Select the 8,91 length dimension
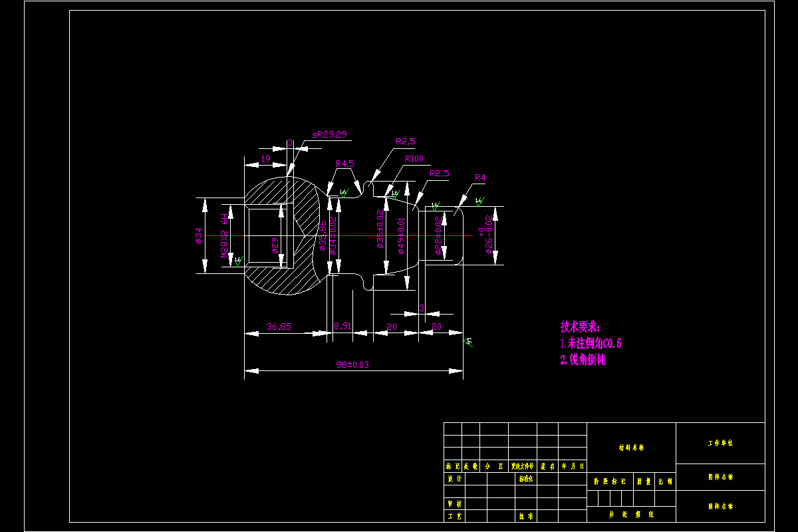Screen dimensions: 798x532 (x=342, y=327)
